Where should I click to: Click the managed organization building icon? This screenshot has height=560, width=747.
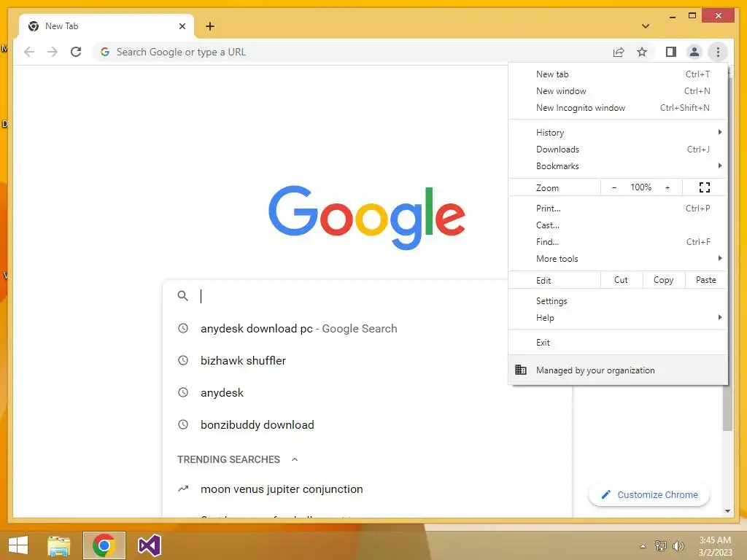(521, 370)
